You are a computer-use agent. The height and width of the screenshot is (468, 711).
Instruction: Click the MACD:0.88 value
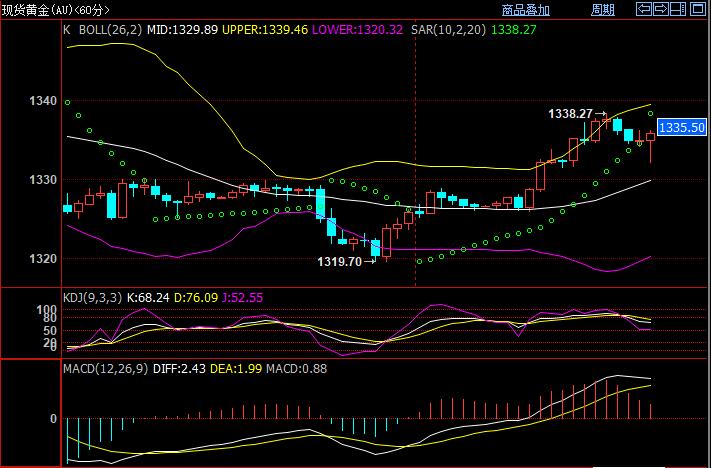(x=297, y=368)
